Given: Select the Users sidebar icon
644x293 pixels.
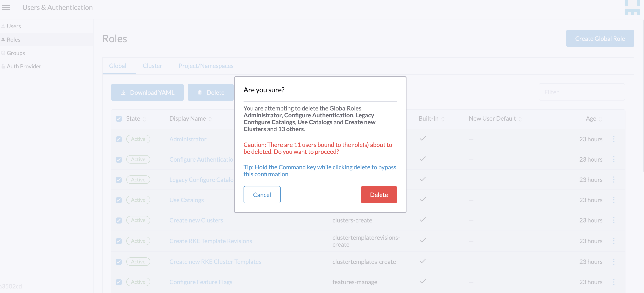Looking at the screenshot, I should [x=3, y=26].
